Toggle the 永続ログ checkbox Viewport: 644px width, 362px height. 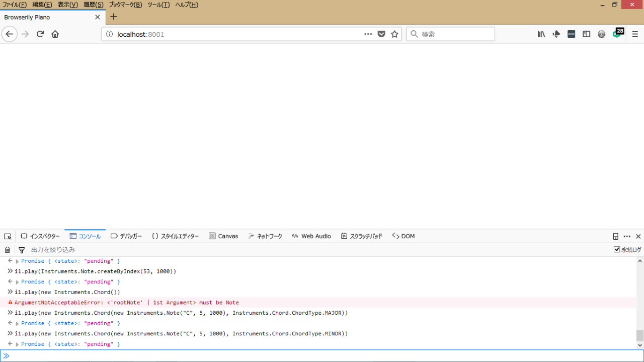point(617,250)
